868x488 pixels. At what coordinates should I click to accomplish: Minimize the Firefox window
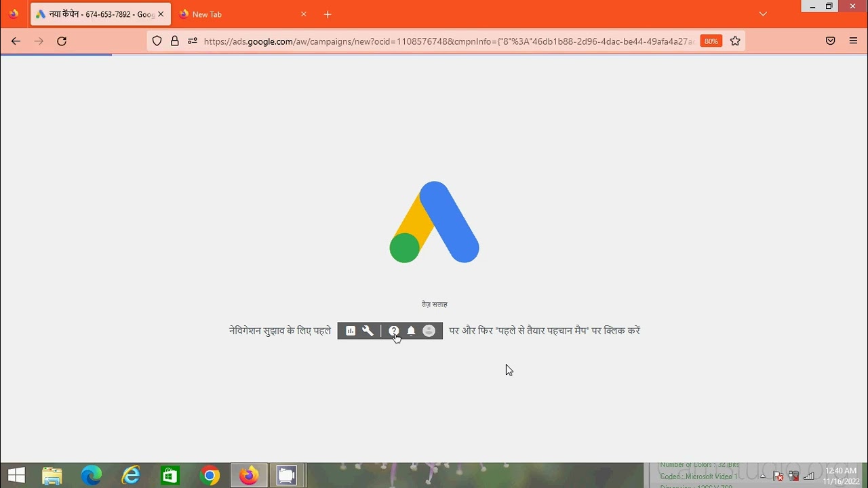pyautogui.click(x=812, y=6)
